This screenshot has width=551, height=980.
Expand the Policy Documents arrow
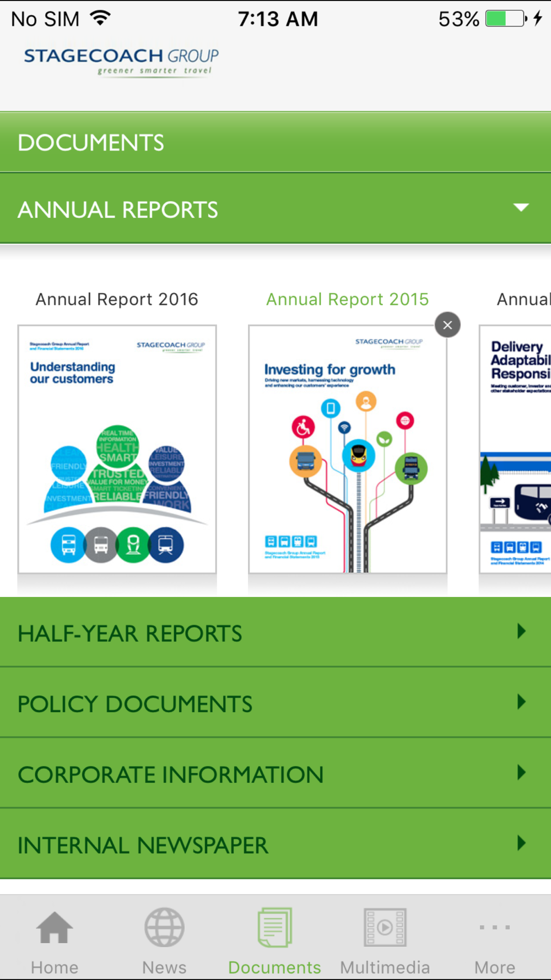pos(521,702)
